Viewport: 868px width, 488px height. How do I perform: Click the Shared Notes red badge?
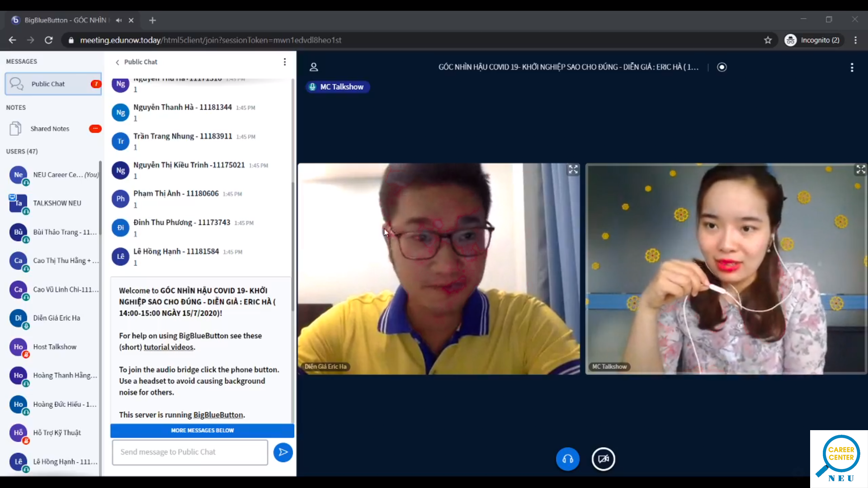tap(95, 129)
